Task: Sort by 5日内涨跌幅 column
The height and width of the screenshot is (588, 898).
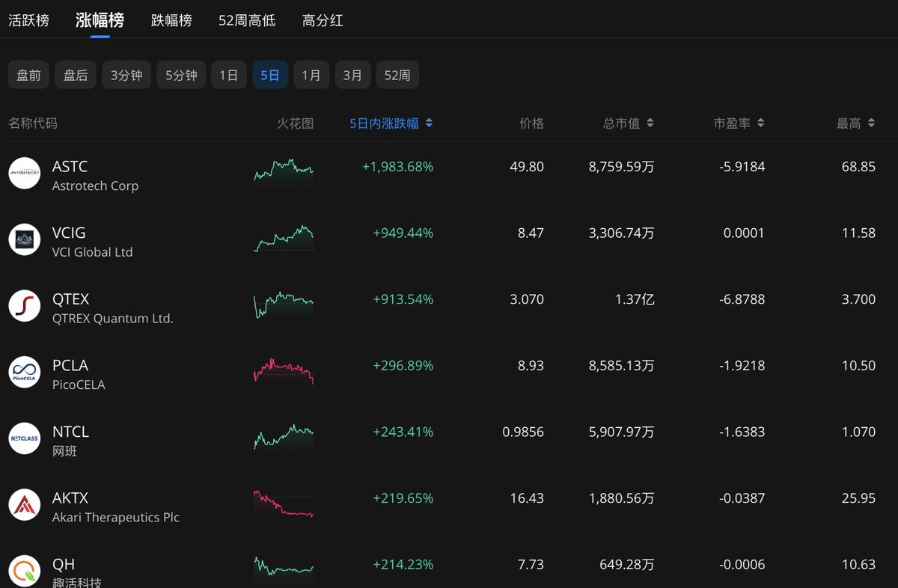Action: (x=391, y=123)
